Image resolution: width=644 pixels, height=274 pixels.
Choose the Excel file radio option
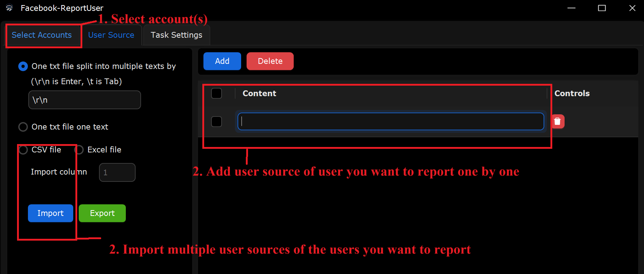[x=79, y=150]
